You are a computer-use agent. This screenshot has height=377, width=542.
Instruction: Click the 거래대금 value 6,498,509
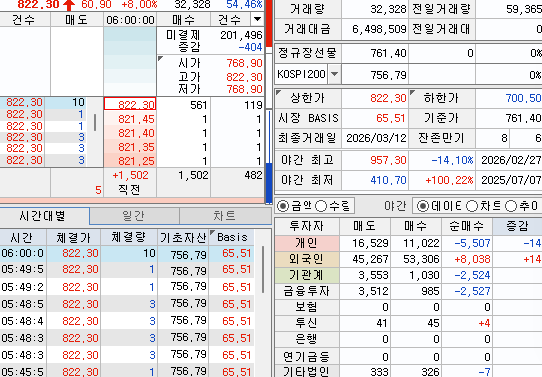pos(379,29)
